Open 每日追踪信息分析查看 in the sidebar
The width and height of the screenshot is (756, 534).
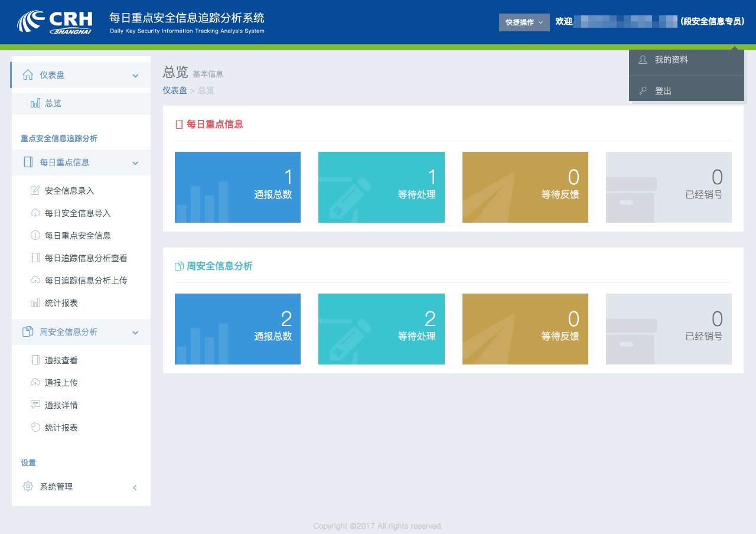coord(86,258)
